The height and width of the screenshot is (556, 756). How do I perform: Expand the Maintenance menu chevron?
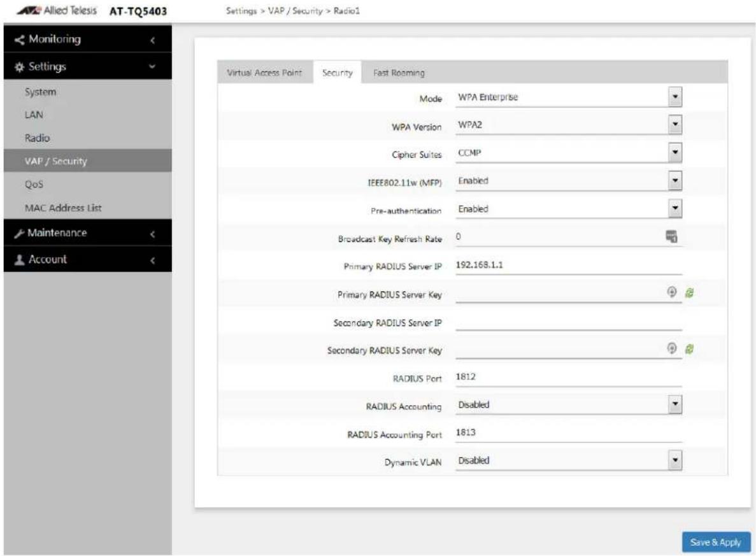click(153, 234)
